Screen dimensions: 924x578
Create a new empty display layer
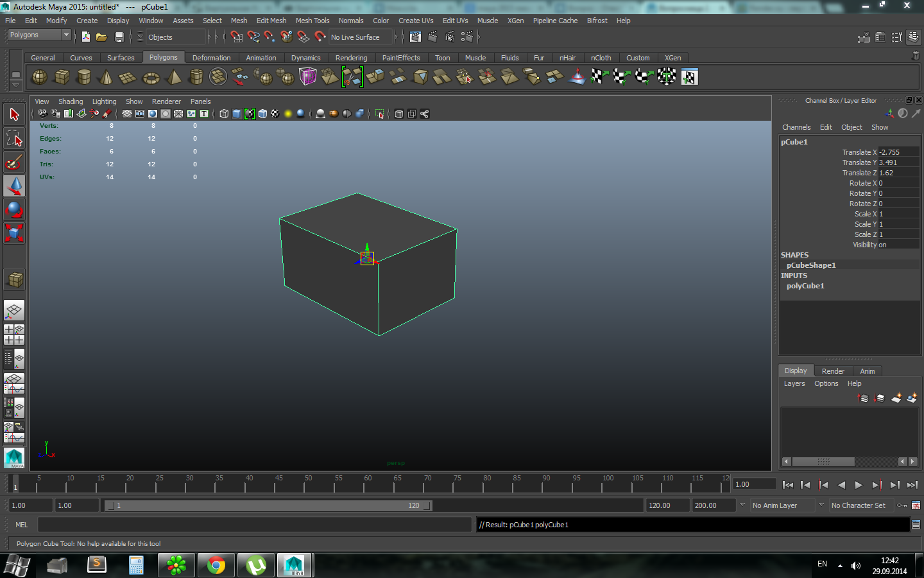[896, 398]
